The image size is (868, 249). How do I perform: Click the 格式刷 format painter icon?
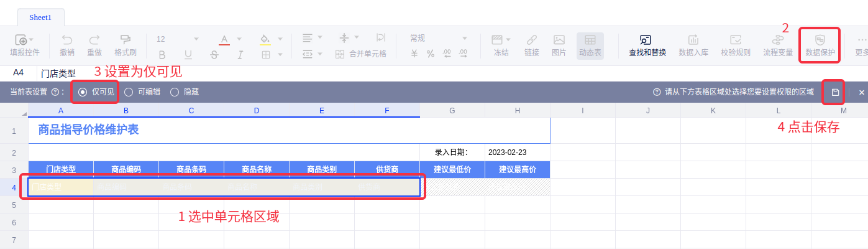coord(125,45)
